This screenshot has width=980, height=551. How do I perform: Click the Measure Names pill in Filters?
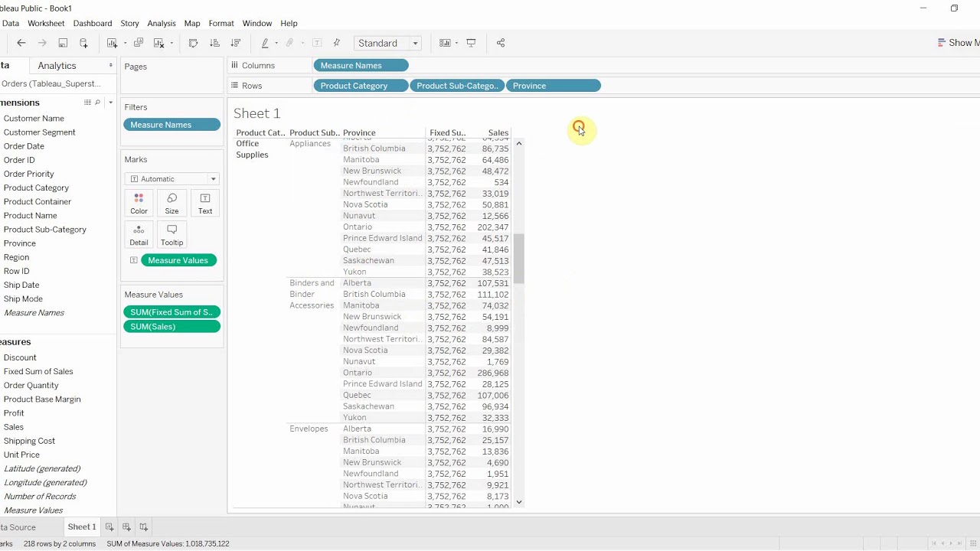click(x=171, y=125)
